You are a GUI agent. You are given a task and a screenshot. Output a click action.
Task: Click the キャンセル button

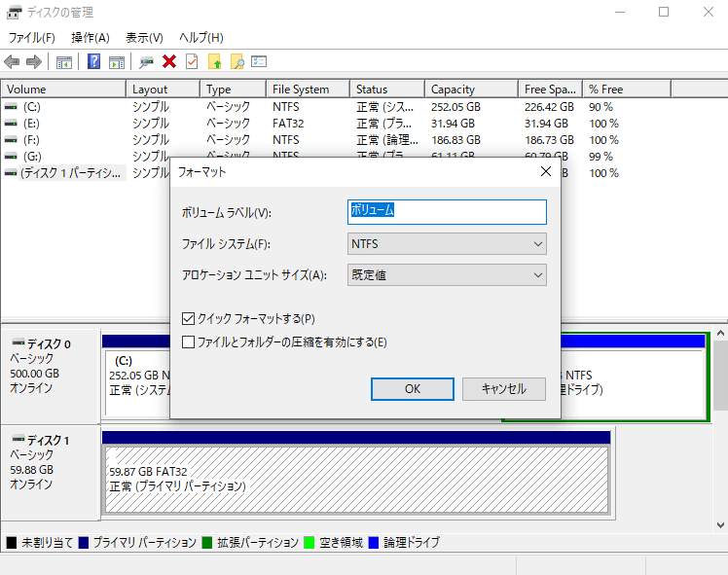coord(504,389)
